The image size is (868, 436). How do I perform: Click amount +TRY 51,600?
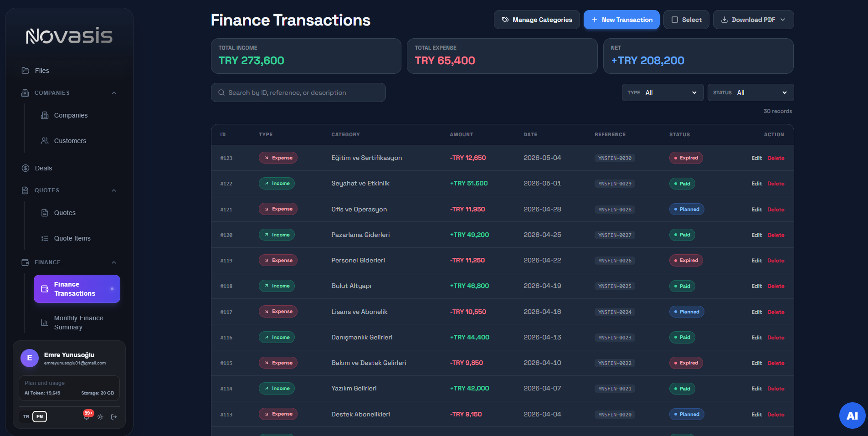pyautogui.click(x=469, y=183)
